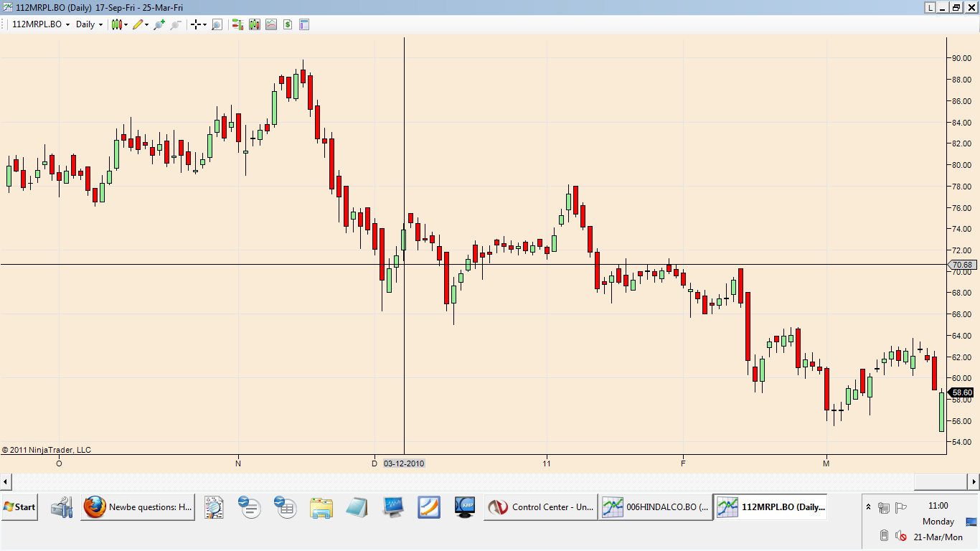Click the 78.00 price axis label
The height and width of the screenshot is (551, 980).
961,187
